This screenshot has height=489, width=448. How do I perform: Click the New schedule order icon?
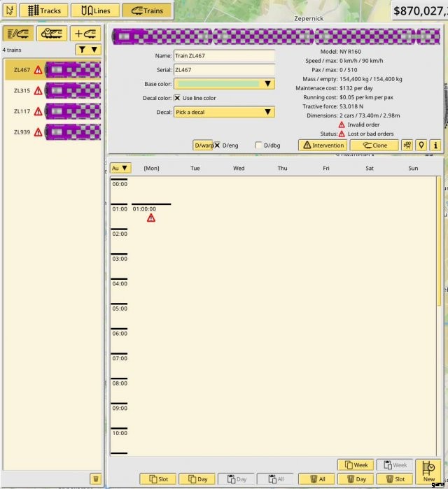428,472
